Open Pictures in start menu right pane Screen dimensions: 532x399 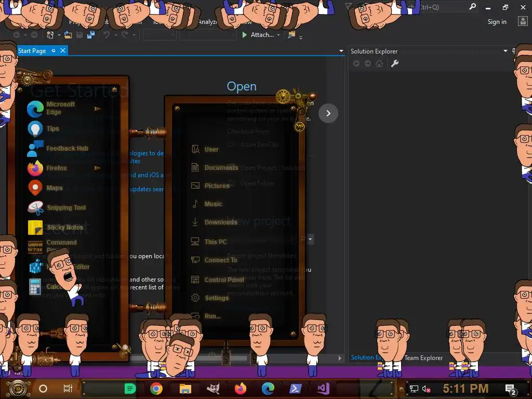point(210,185)
